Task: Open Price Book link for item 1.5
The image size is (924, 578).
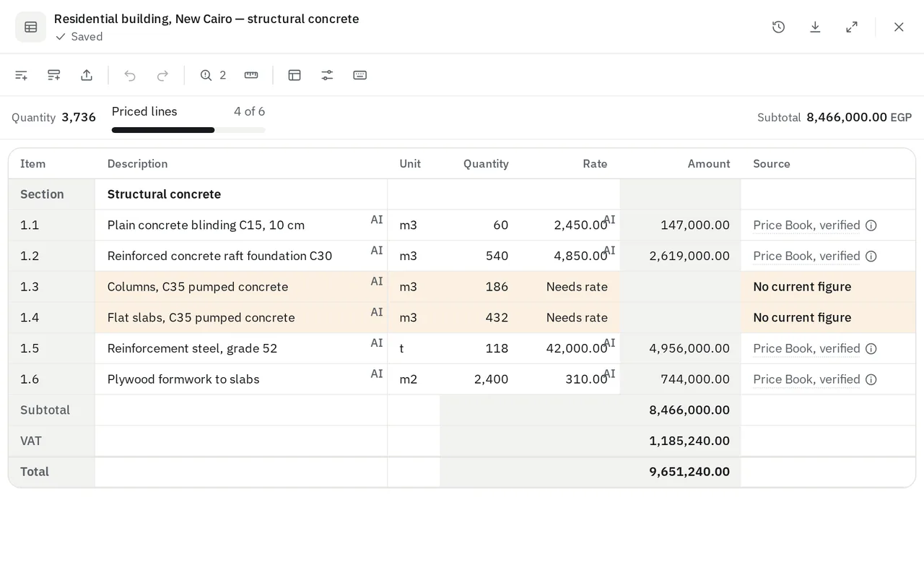Action: [806, 349]
